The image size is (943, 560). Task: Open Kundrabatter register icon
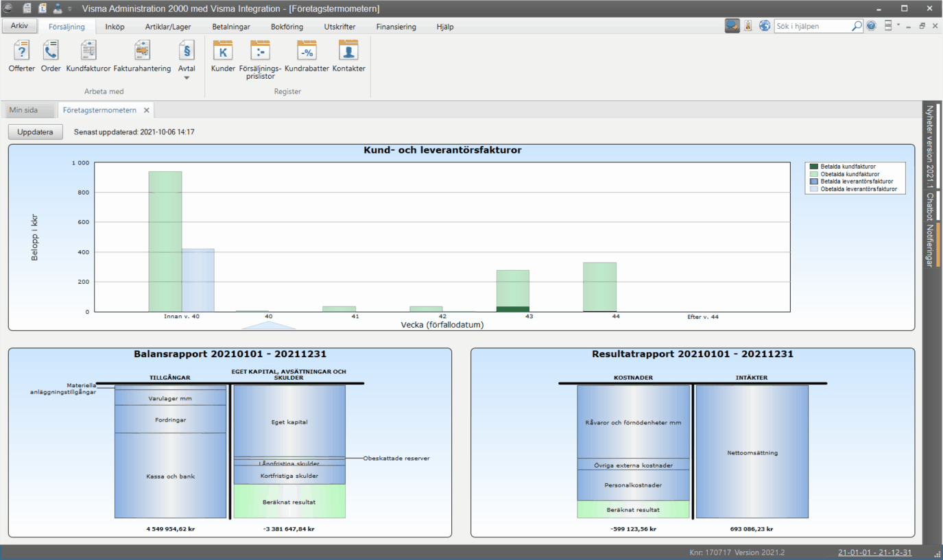click(x=307, y=56)
